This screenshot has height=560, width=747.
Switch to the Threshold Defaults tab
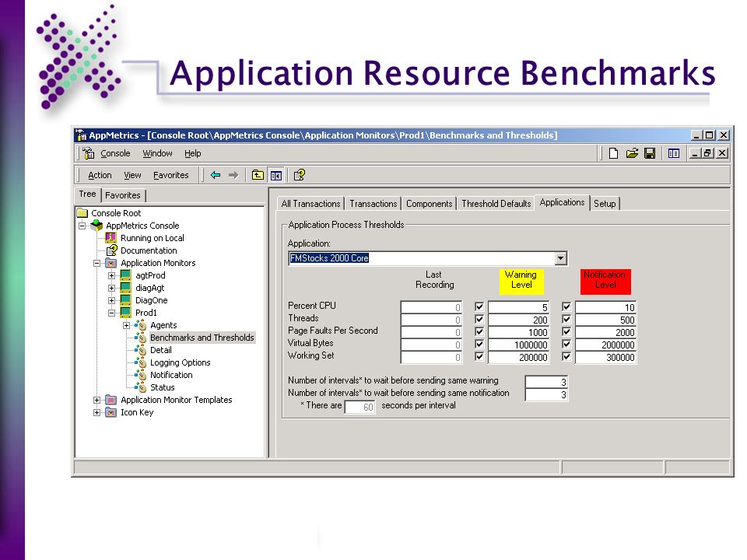[x=496, y=204]
